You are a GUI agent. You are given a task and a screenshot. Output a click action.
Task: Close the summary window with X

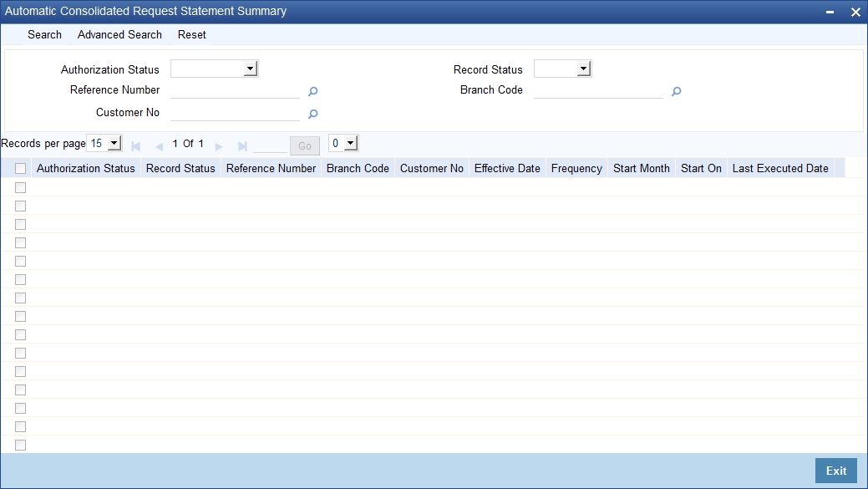tap(855, 13)
